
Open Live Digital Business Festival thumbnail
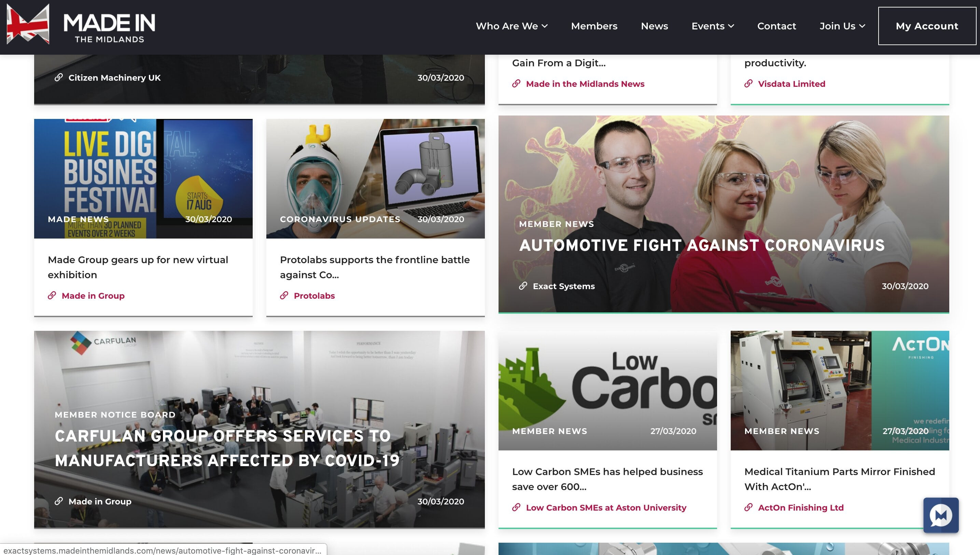click(x=143, y=178)
